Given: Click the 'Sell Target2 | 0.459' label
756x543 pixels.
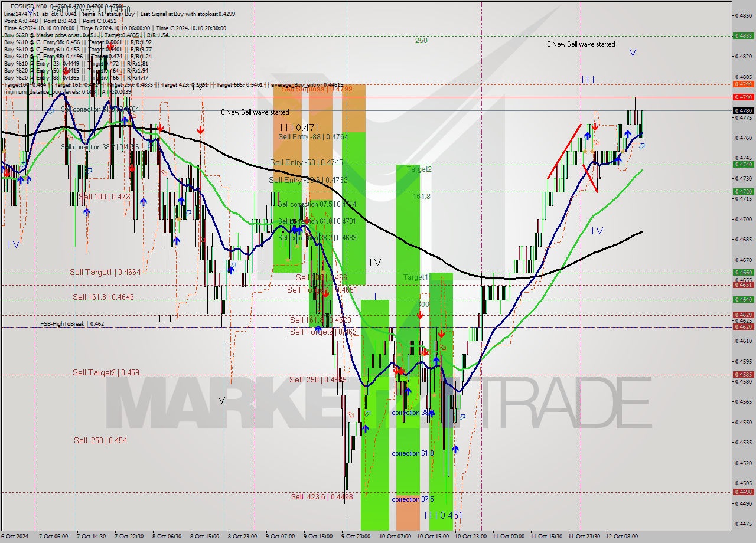Looking at the screenshot, I should [x=106, y=373].
